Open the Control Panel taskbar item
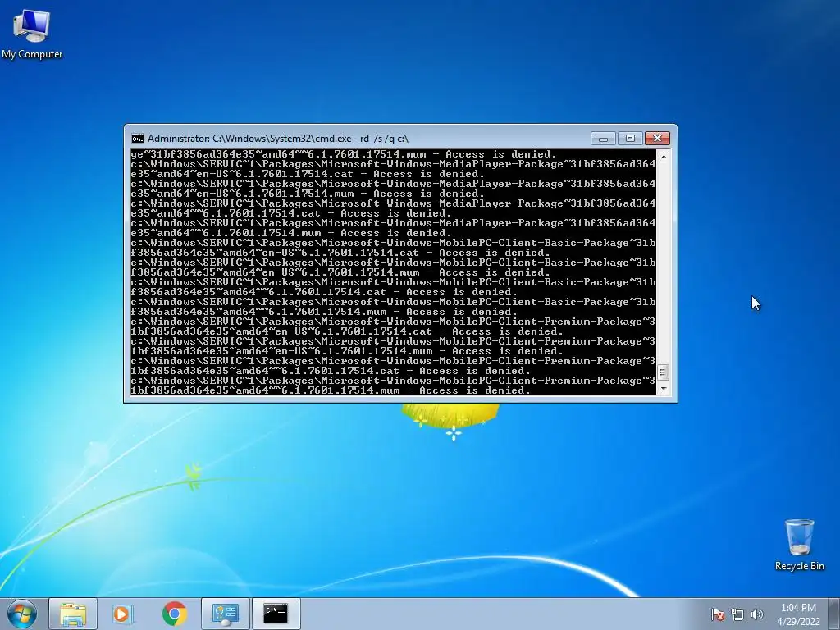The image size is (840, 630). [x=226, y=614]
